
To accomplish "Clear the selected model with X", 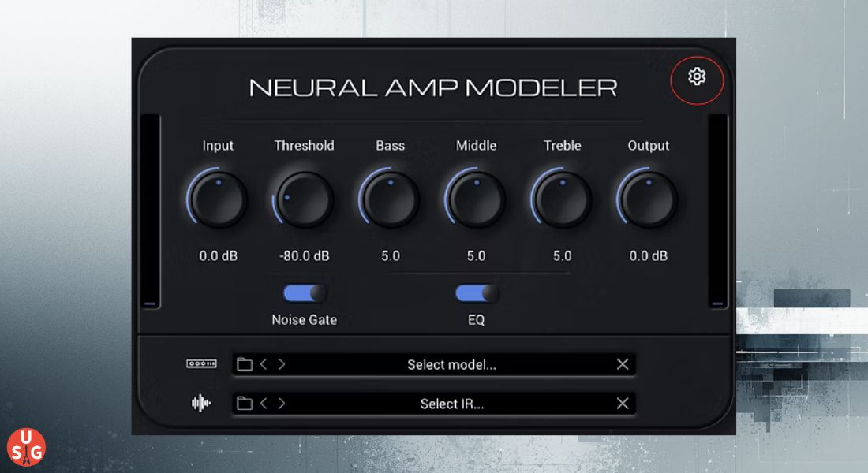I will pyautogui.click(x=623, y=364).
